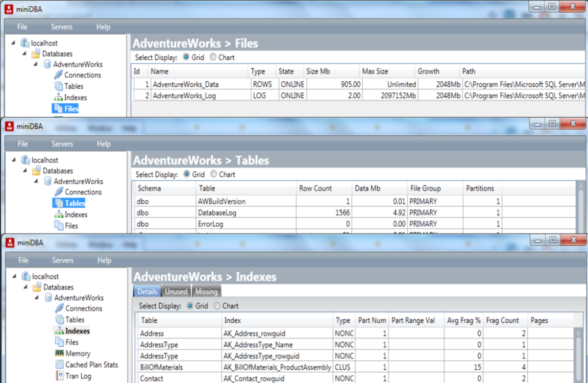Image resolution: width=588 pixels, height=383 pixels.
Task: Collapse AdventureWorks node in Files window
Action: 36,64
